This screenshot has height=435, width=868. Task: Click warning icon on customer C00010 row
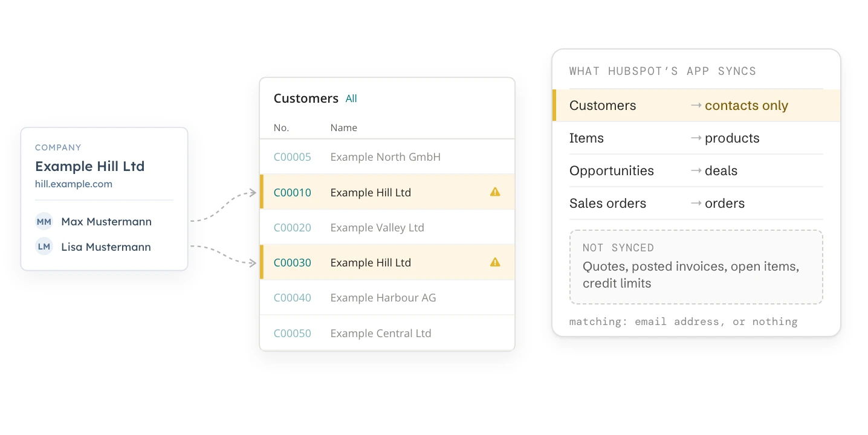(495, 192)
